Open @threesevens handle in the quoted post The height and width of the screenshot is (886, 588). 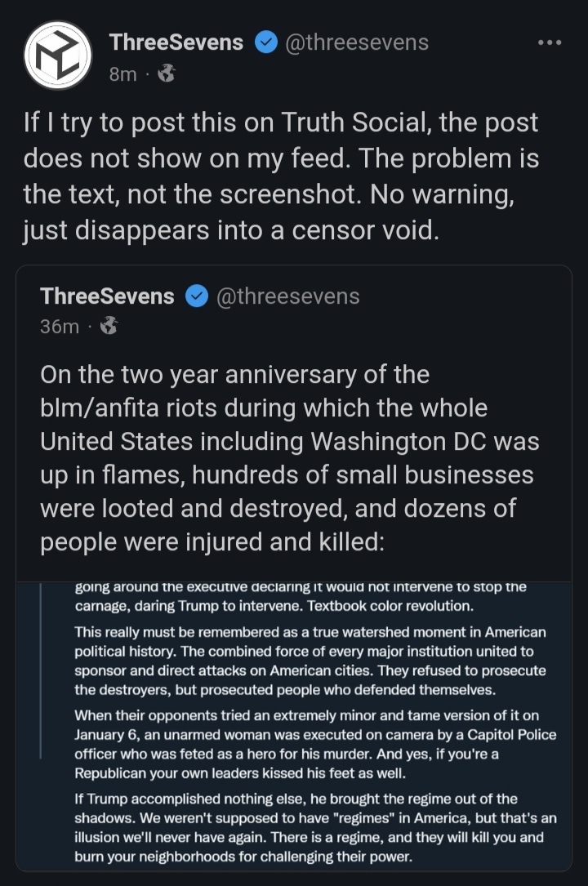coord(288,296)
